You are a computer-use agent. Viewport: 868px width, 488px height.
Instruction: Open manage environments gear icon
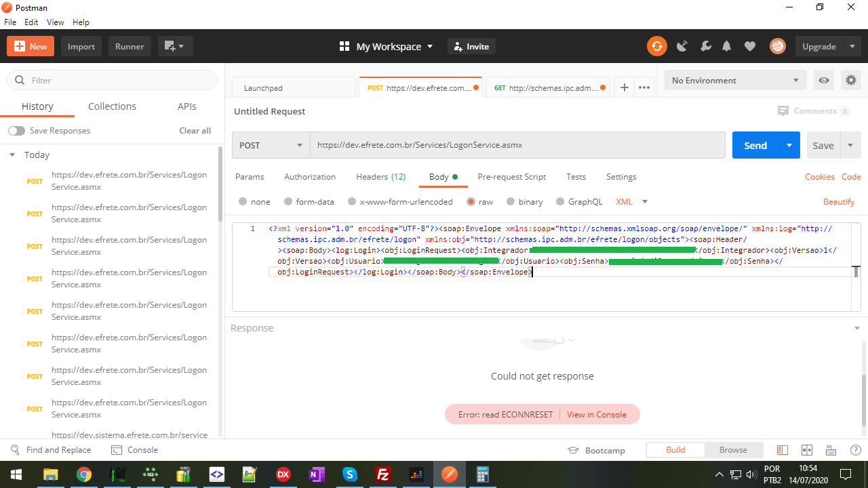(x=851, y=80)
